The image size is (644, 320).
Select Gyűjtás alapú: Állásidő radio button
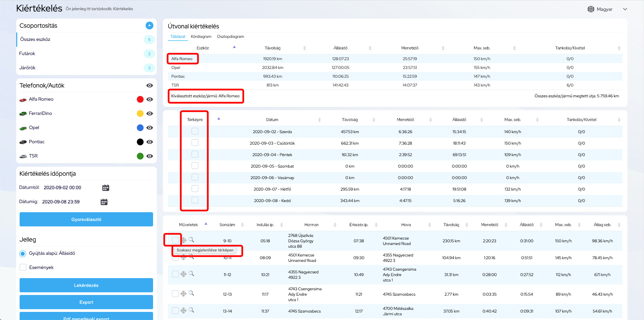pyautogui.click(x=23, y=253)
